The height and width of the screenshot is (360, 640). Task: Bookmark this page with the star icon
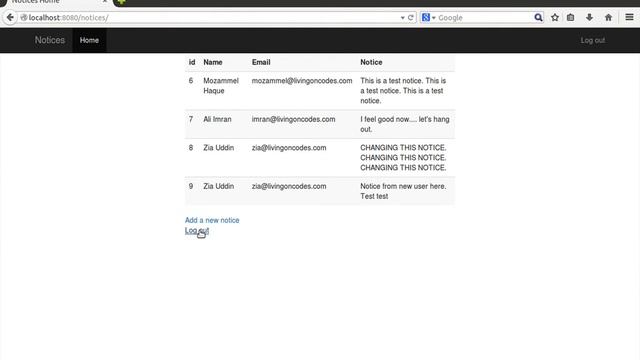[x=555, y=18]
